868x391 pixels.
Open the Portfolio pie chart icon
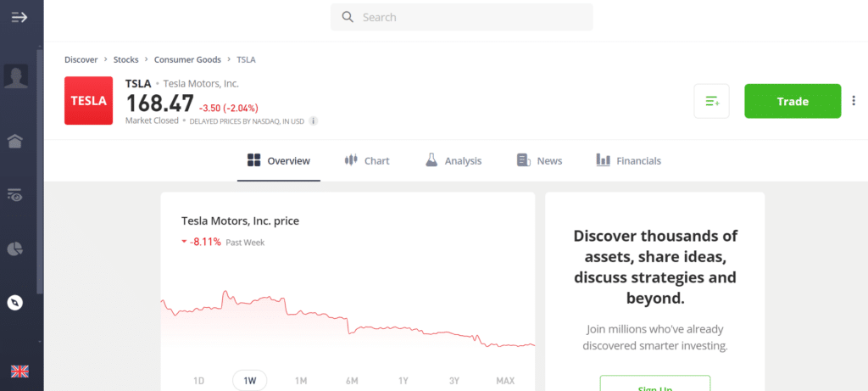15,249
